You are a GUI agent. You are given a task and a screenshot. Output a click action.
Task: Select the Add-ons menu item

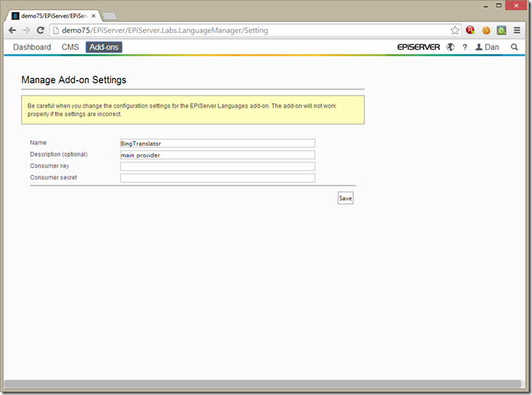click(103, 47)
